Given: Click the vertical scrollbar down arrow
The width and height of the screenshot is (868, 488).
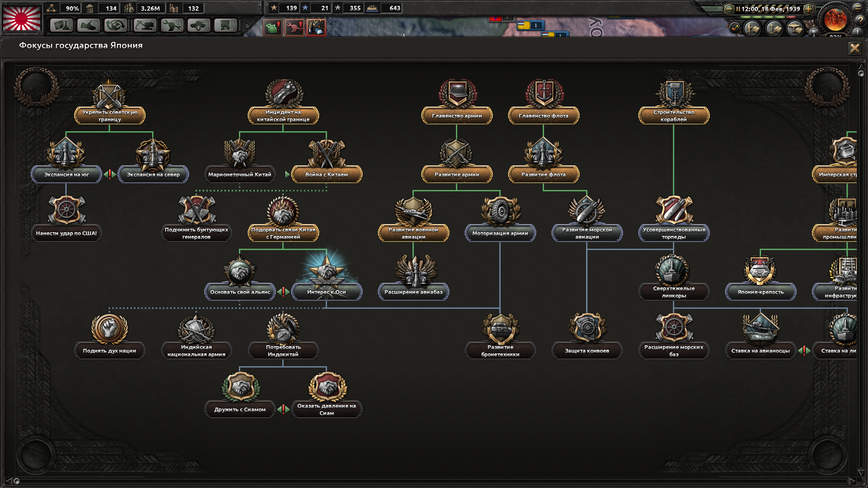Looking at the screenshot, I should pos(861,473).
